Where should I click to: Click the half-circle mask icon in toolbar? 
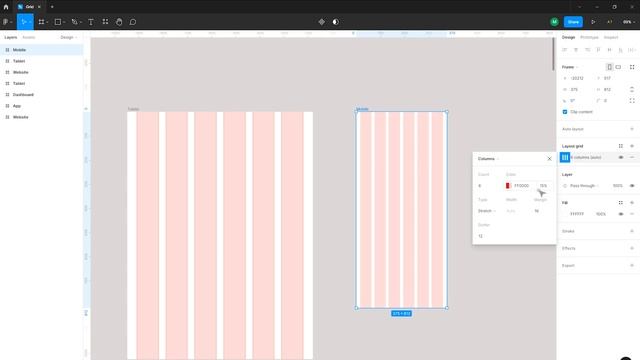point(336,22)
